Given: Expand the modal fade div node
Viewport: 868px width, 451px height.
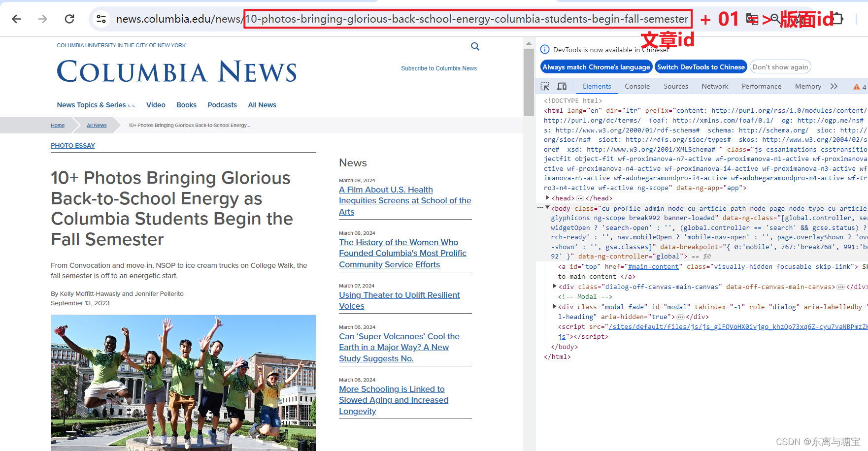Looking at the screenshot, I should click(555, 306).
